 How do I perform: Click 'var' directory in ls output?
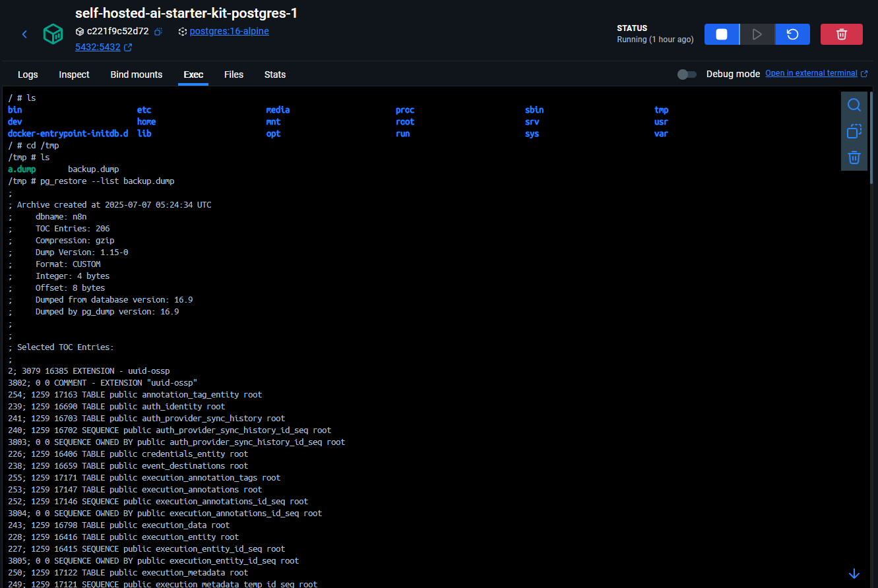point(661,134)
